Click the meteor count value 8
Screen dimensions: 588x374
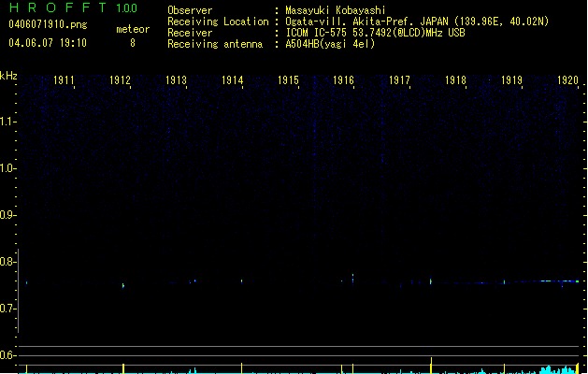133,43
